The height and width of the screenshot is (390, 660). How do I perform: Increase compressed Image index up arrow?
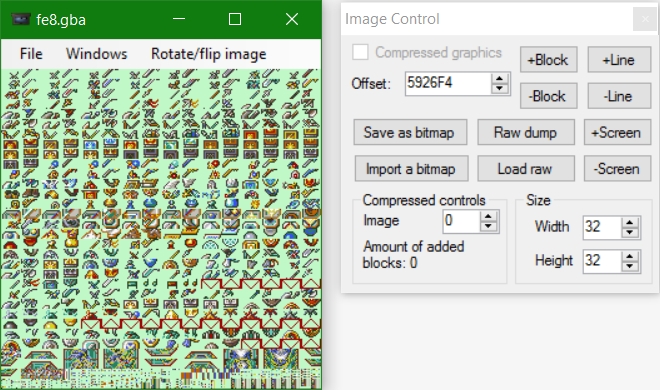pos(488,216)
